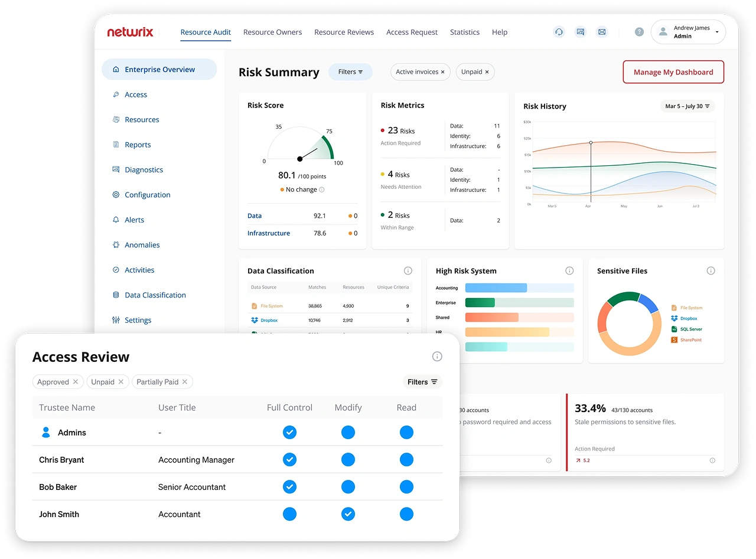The image size is (756, 559).
Task: Switch to the Resource Audit tab
Action: (206, 32)
